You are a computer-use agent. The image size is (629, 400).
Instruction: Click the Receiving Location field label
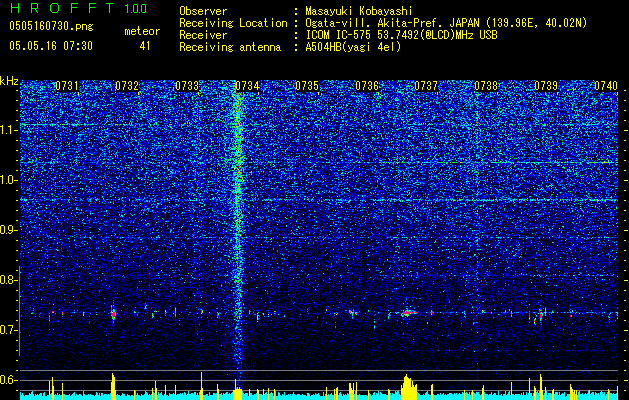pyautogui.click(x=233, y=23)
